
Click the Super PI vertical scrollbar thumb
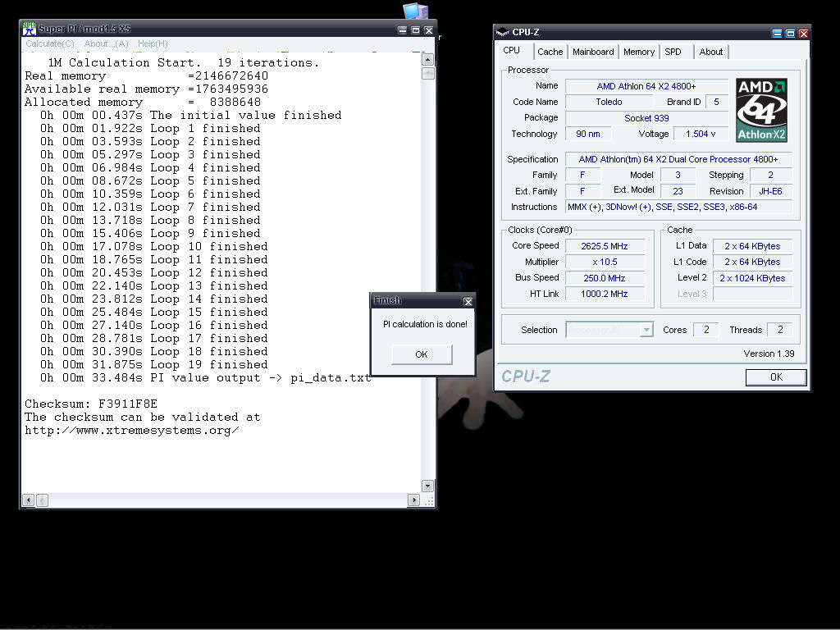point(427,73)
